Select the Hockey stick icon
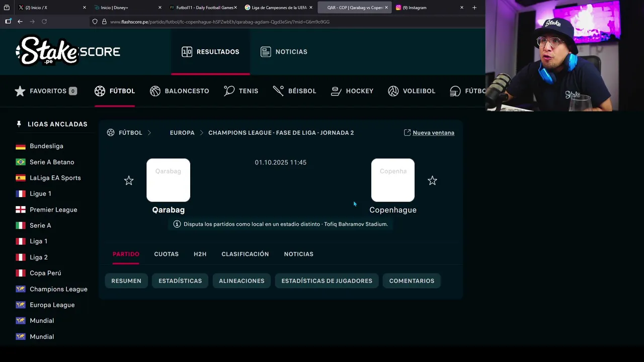This screenshot has width=644, height=362. 336,91
